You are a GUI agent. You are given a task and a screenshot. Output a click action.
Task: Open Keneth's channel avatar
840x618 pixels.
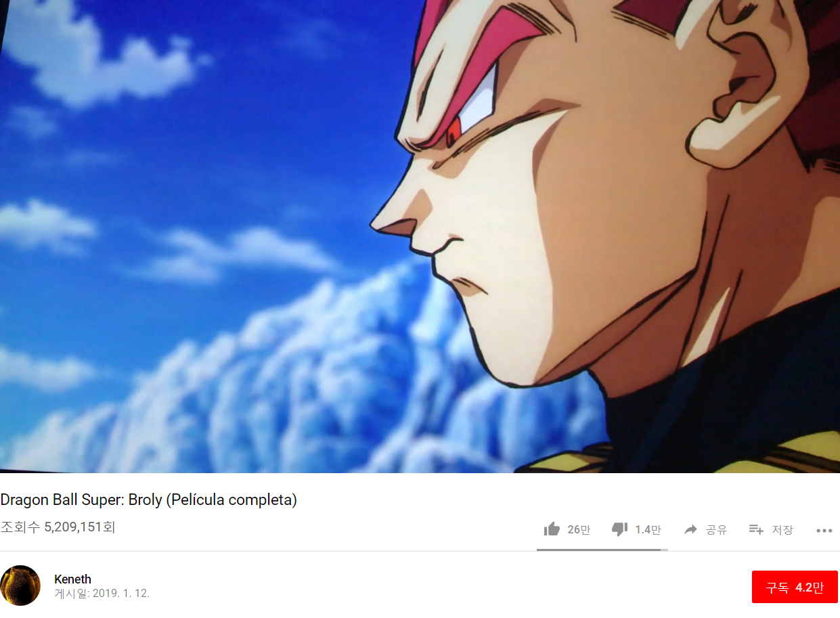pos(20,586)
